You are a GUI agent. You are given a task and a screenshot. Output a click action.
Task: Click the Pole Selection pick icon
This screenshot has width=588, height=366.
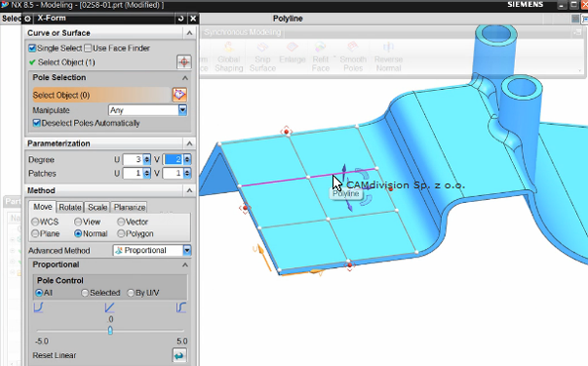pyautogui.click(x=179, y=95)
